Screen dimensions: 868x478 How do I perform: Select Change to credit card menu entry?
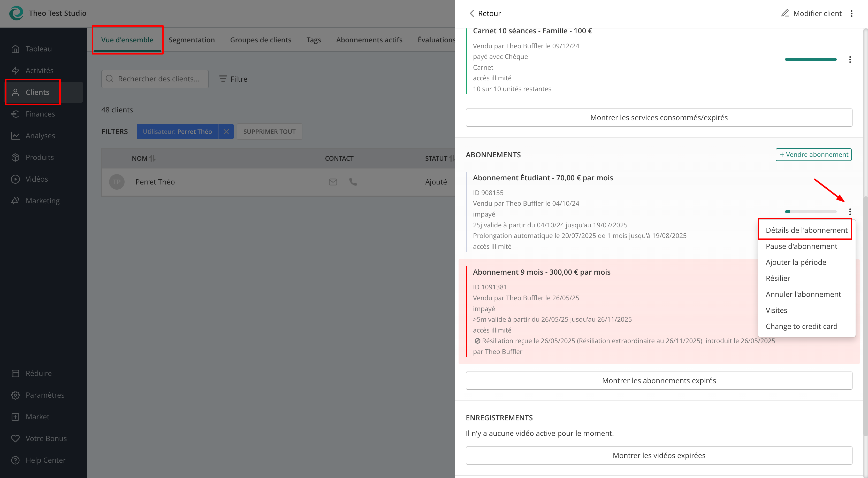806,326
